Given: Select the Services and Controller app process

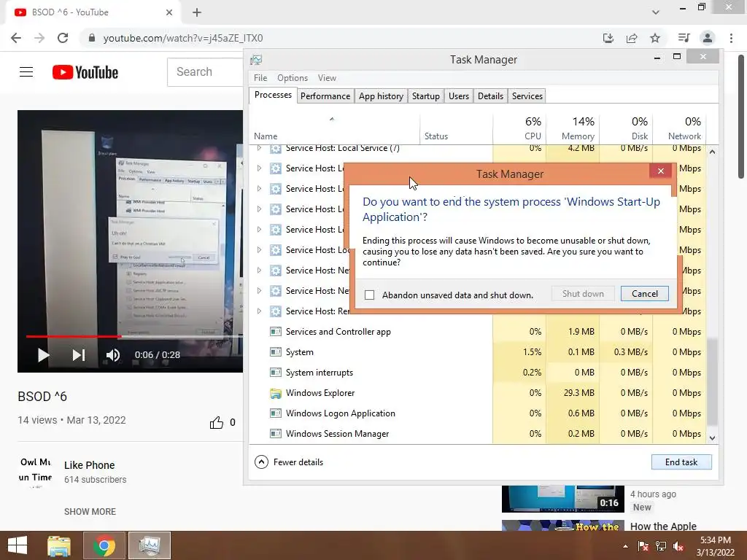Looking at the screenshot, I should pyautogui.click(x=477, y=332).
